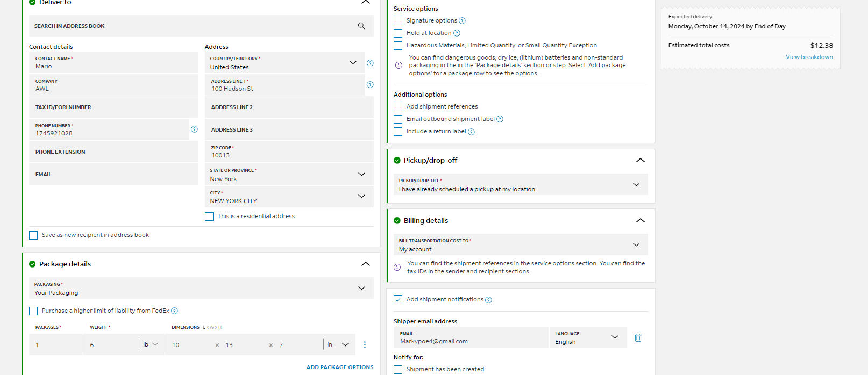Click the View breakdown link

pos(809,57)
